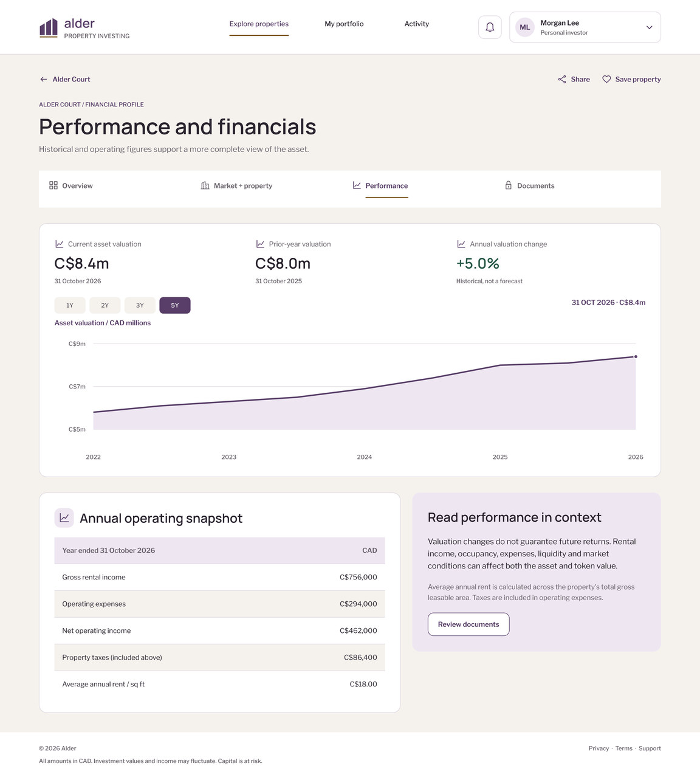Click the 2024 x-axis label
700x777 pixels.
[x=365, y=457]
